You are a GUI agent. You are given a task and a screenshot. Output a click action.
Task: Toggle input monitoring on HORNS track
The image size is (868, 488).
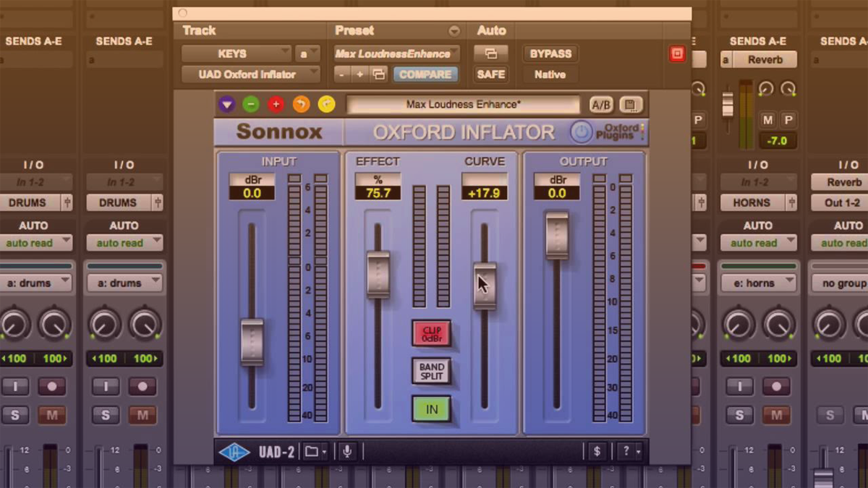click(739, 386)
